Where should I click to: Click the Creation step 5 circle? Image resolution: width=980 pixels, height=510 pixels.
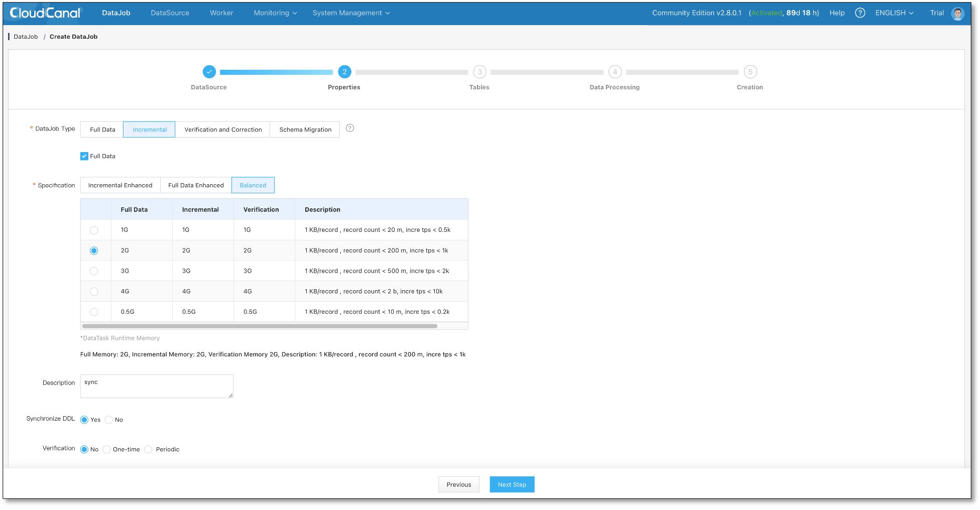[751, 72]
